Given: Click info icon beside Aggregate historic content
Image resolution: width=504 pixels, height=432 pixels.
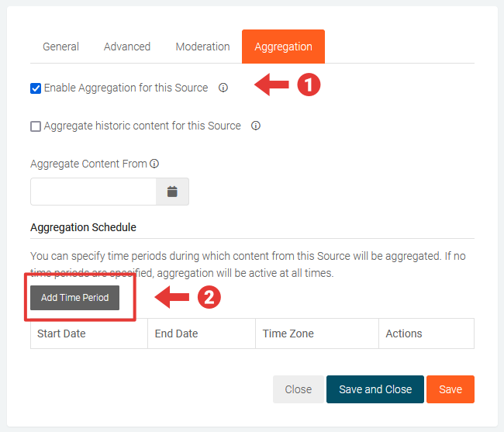Looking at the screenshot, I should (x=256, y=126).
